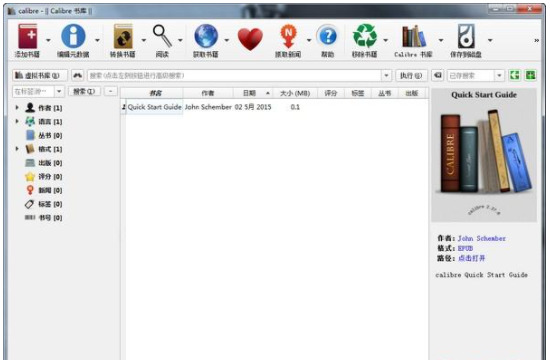Open the Fetch news dropdown arrow
Viewport: 550px width, 360px height.
pos(309,40)
